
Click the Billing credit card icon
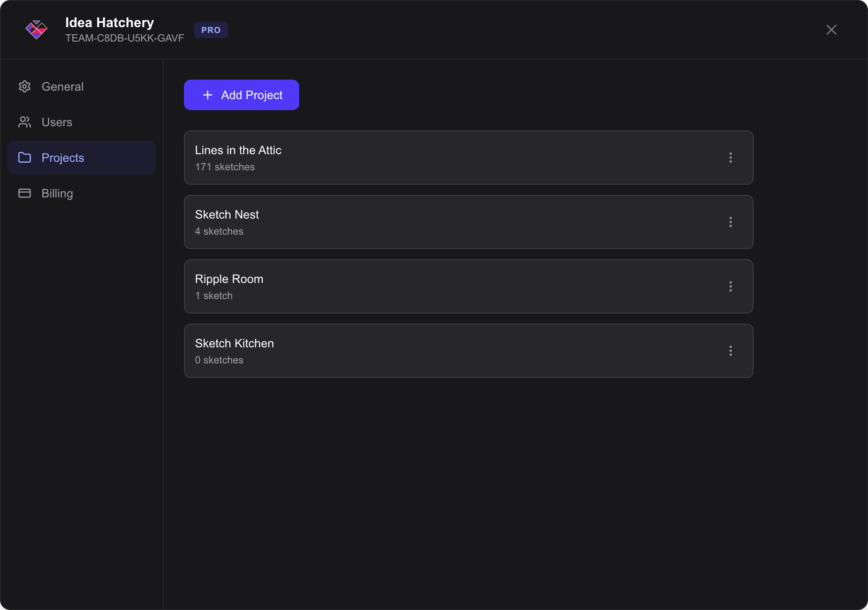coord(25,193)
